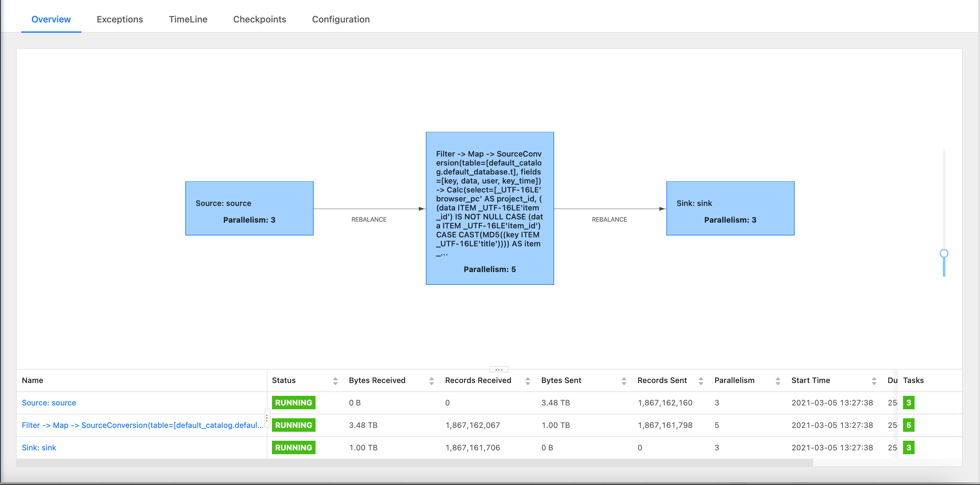Switch to the Checkpoints tab
Screen dimensions: 980x485
click(259, 19)
